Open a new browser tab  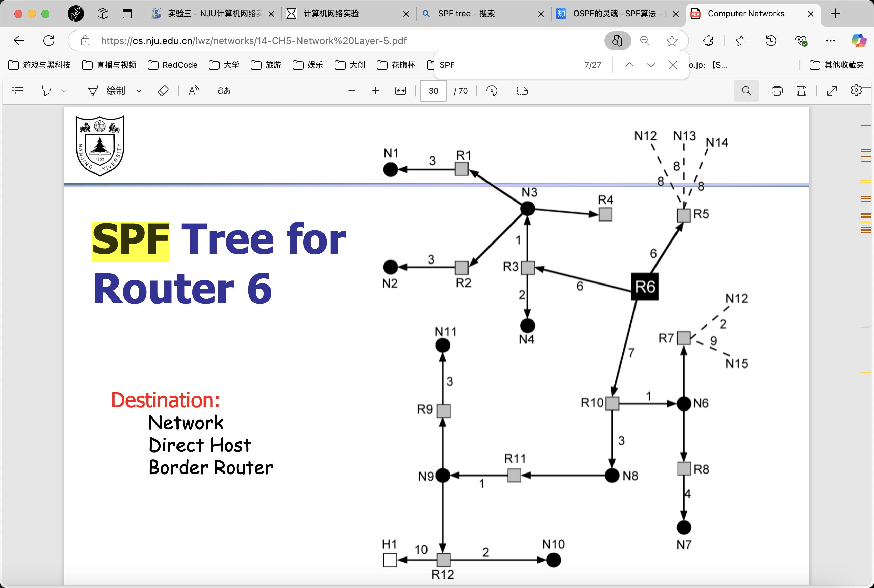pyautogui.click(x=835, y=14)
